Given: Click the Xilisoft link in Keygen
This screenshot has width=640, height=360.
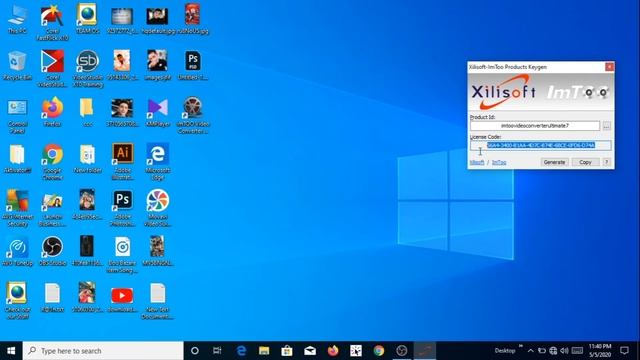Looking at the screenshot, I should point(477,162).
